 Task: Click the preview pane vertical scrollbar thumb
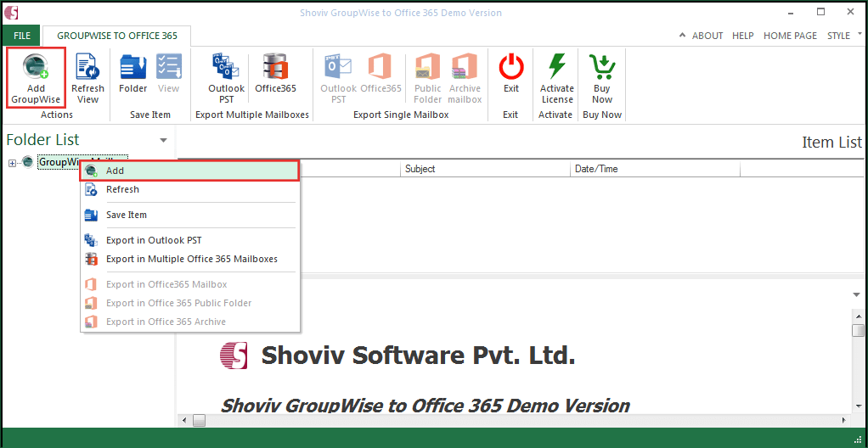tap(858, 330)
